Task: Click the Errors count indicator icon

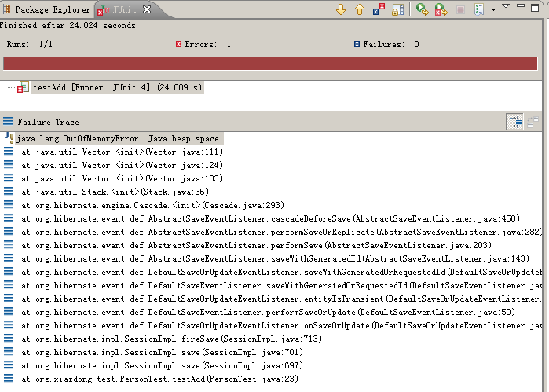Action: [x=178, y=44]
